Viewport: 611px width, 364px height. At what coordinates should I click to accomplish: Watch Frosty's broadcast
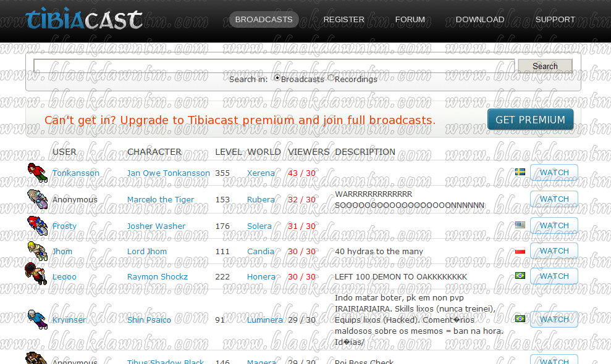[x=554, y=225]
